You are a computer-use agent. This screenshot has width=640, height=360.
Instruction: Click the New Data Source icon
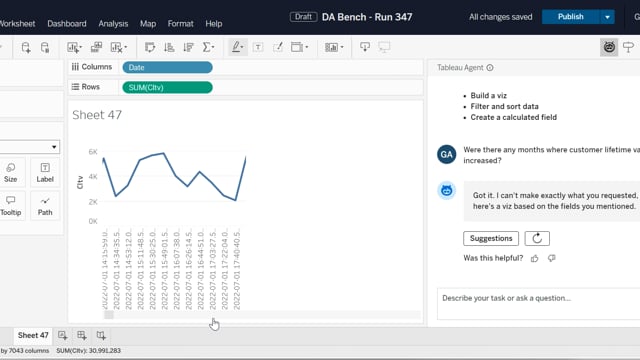[26, 47]
